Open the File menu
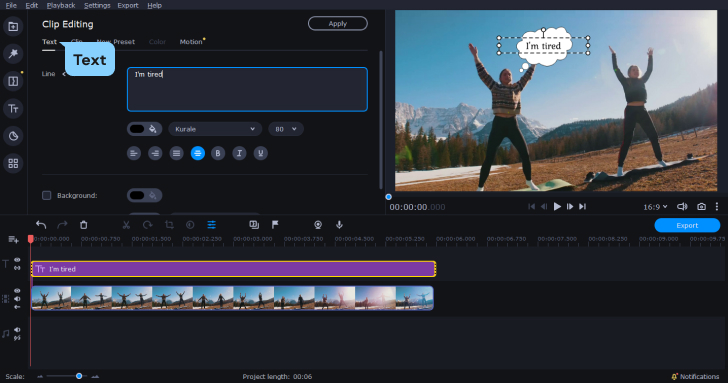The width and height of the screenshot is (728, 383). pyautogui.click(x=11, y=5)
